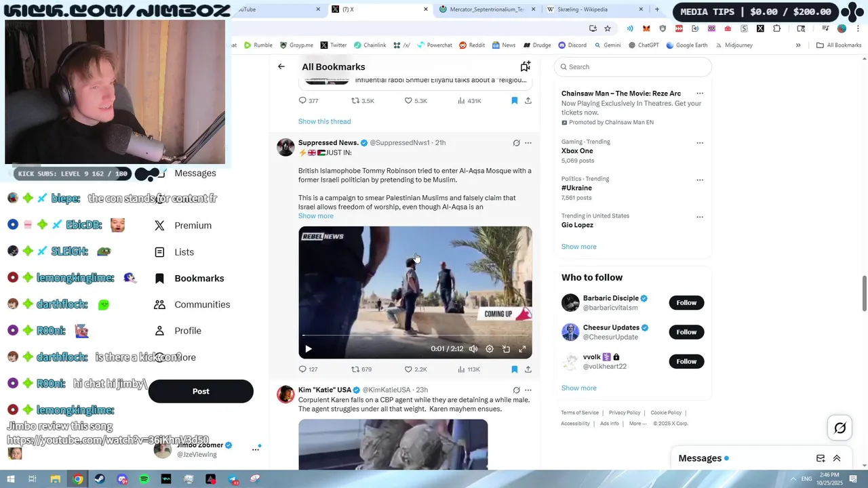The image size is (868, 488).
Task: Expand tweet text with Show more
Action: click(315, 216)
